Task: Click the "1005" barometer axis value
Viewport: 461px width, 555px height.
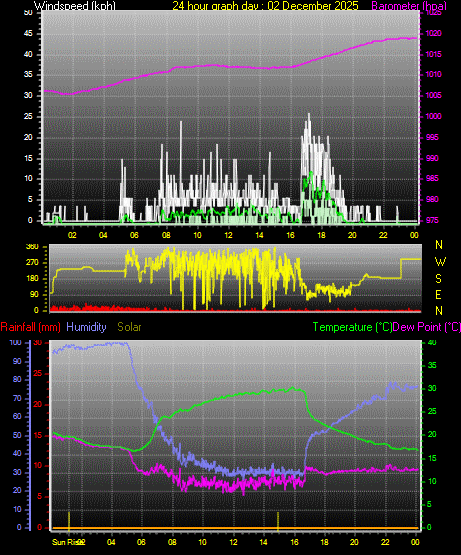Action: (x=434, y=96)
